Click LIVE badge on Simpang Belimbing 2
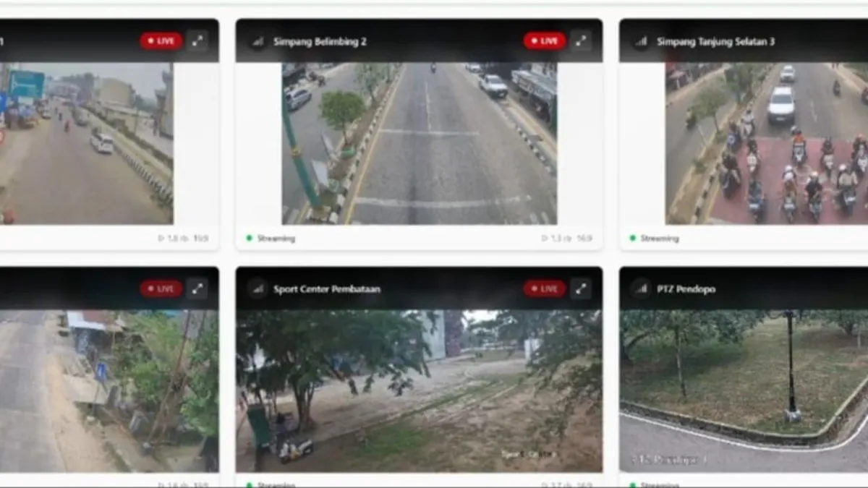Viewport: 868px width, 488px height. 545,41
